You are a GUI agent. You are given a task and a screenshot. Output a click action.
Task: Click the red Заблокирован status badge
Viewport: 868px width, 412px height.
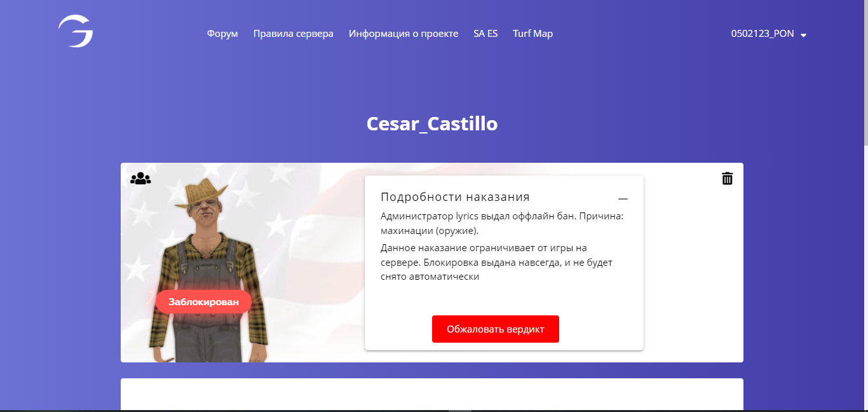[203, 302]
